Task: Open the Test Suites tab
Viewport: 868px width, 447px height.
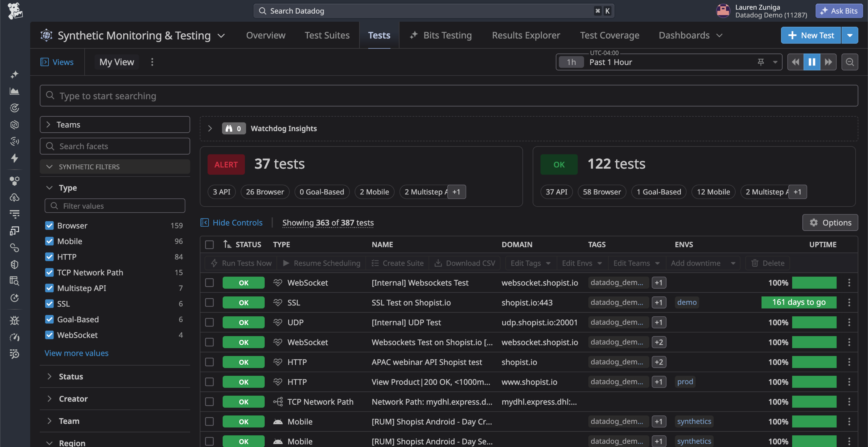Action: coord(327,35)
